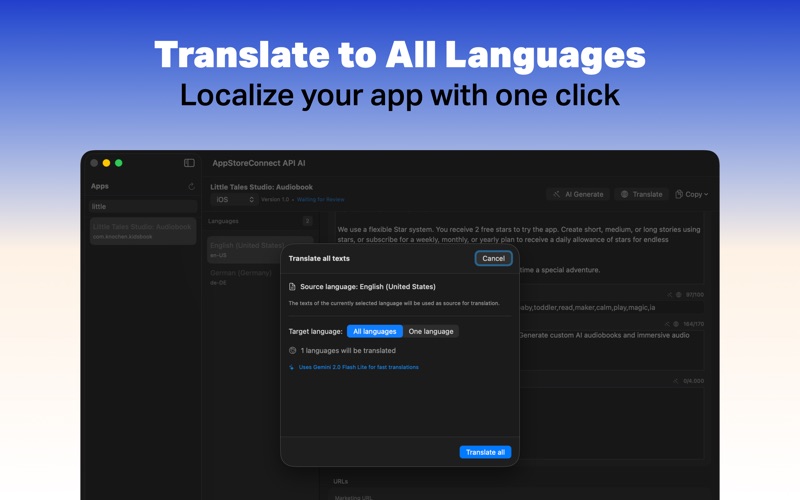Click the 164/170 character counter
This screenshot has height=500, width=800.
693,324
